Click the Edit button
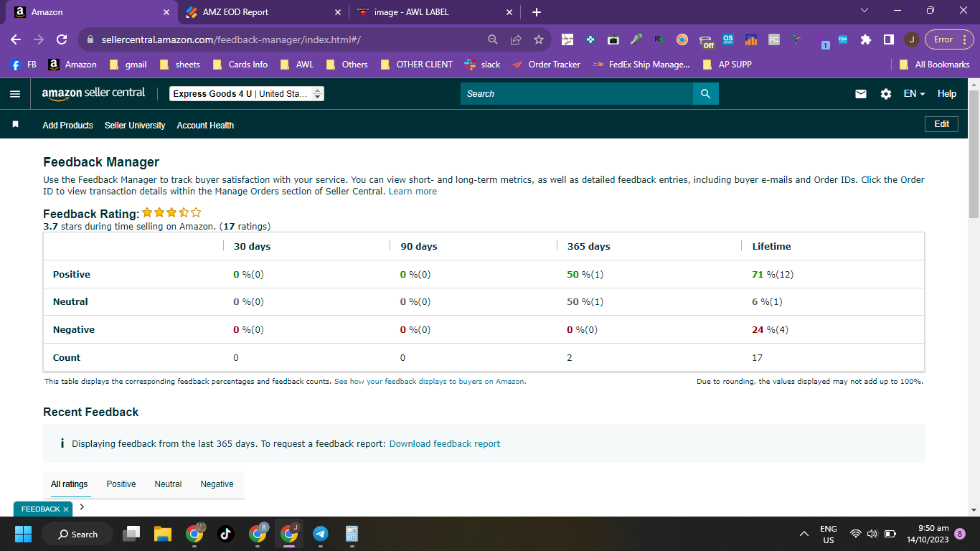980x551 pixels. [x=942, y=124]
